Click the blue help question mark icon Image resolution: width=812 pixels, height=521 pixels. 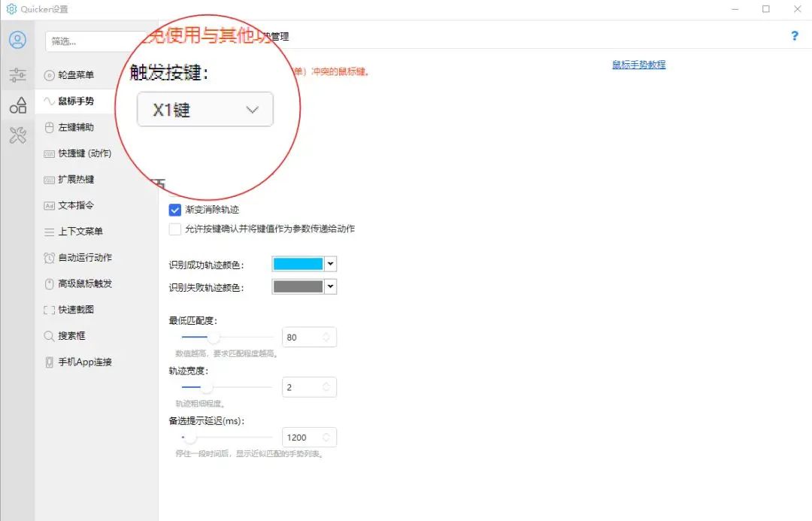[x=795, y=36]
